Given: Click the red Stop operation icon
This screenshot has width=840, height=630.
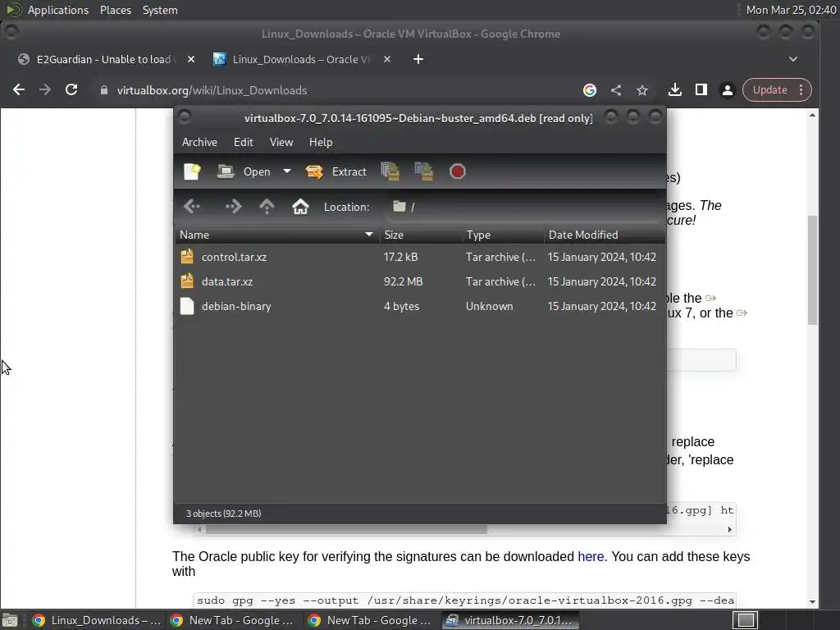Looking at the screenshot, I should (457, 171).
